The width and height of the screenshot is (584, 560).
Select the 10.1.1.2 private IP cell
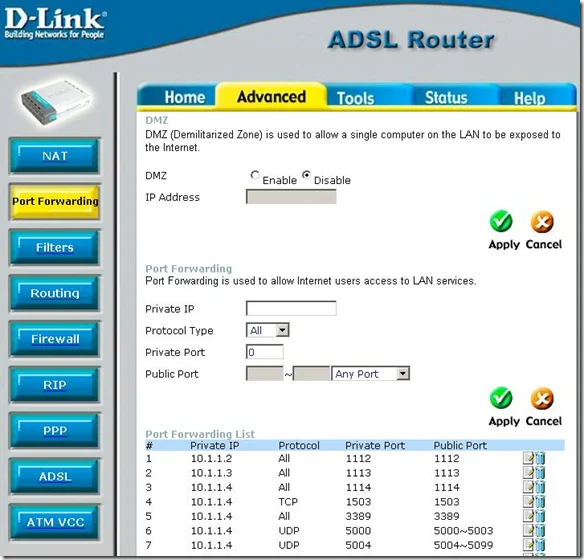[x=211, y=458]
